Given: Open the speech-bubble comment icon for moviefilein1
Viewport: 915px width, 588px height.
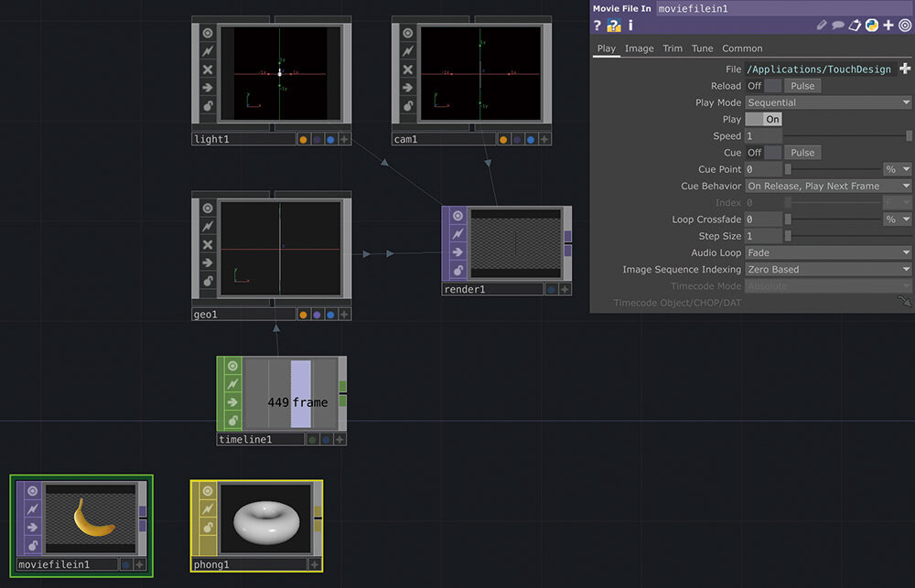Looking at the screenshot, I should [x=838, y=25].
